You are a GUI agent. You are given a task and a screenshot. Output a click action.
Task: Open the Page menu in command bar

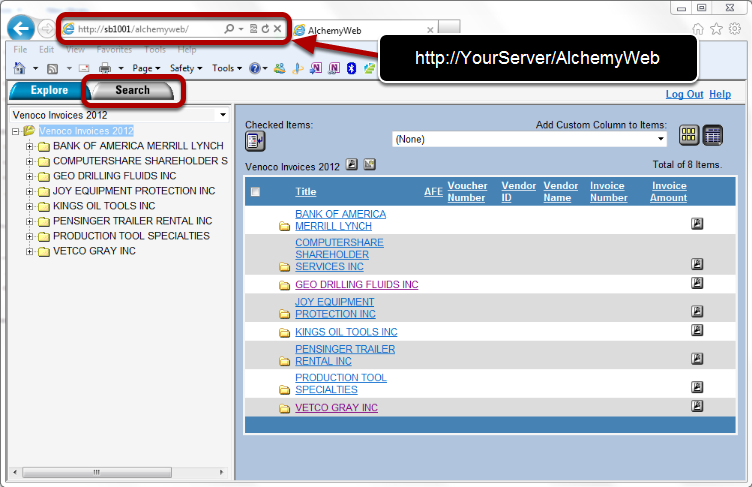(146, 68)
